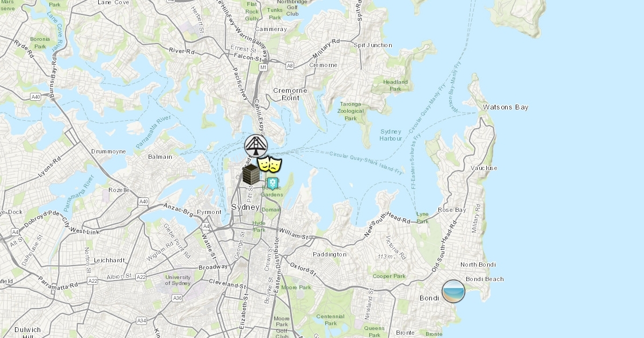
Task: Click the botanic gardens flower marker
Action: click(273, 183)
